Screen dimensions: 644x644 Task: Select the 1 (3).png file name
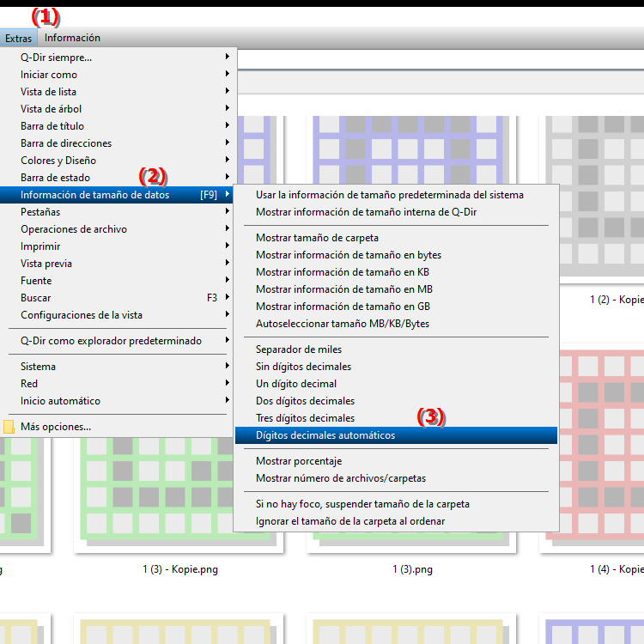point(412,569)
